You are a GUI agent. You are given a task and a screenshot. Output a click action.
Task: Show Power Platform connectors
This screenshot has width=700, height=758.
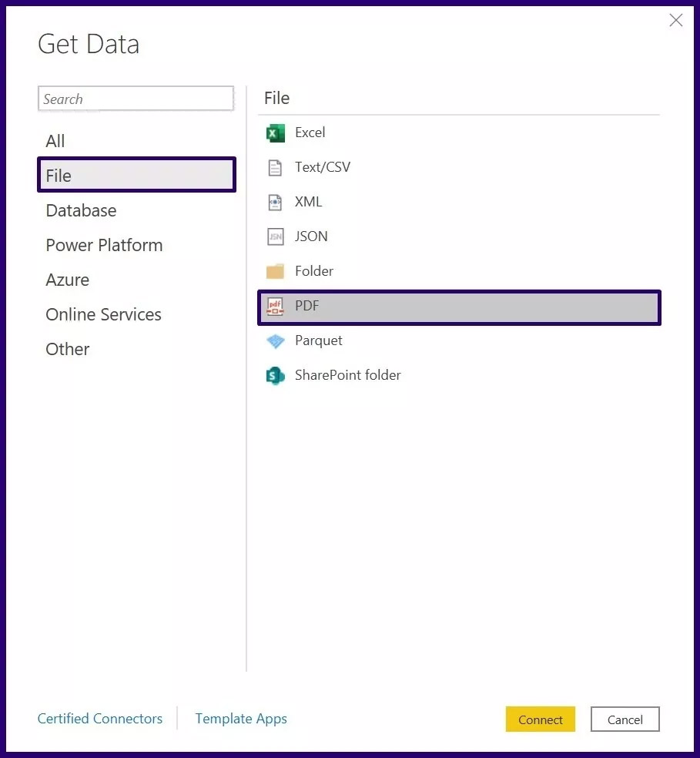pyautogui.click(x=104, y=245)
